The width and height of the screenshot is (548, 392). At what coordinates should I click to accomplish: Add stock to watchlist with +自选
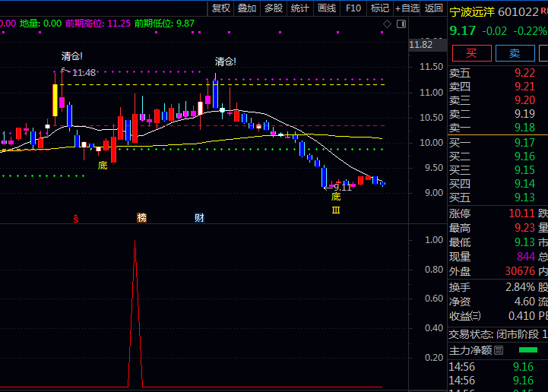pyautogui.click(x=407, y=8)
